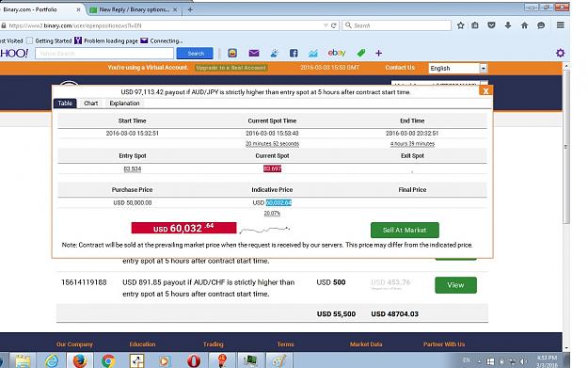Image resolution: width=588 pixels, height=368 pixels.
Task: Click Education footer link
Action: (x=142, y=344)
